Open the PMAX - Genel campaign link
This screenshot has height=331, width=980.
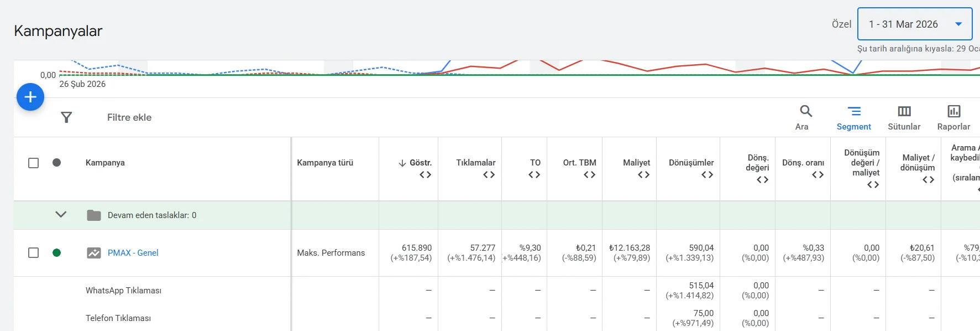click(x=133, y=253)
